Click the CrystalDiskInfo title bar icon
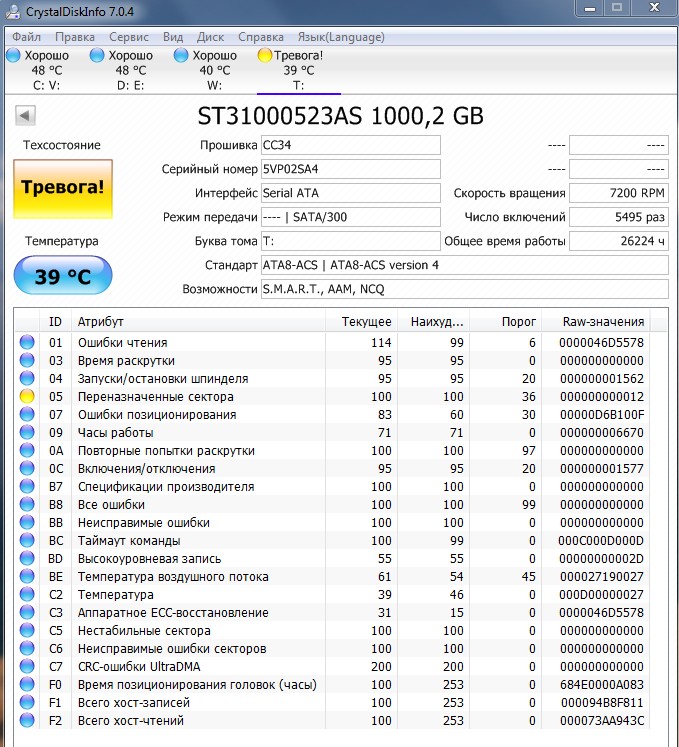 coord(13,11)
